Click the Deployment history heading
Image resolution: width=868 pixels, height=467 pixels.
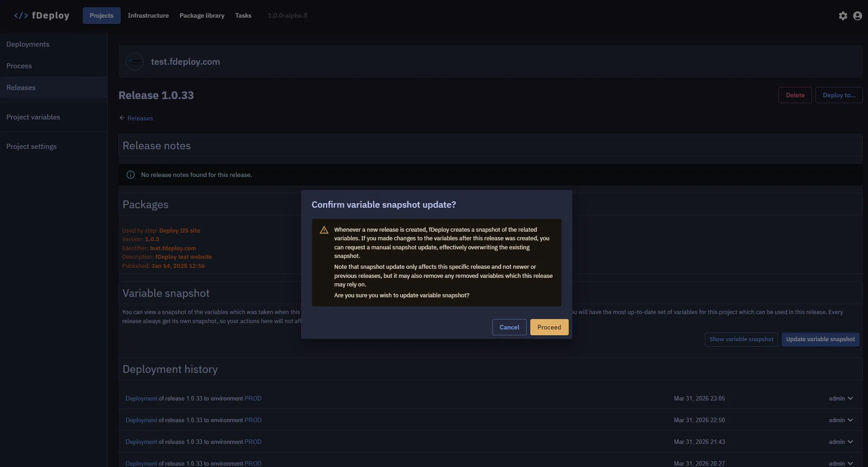(x=170, y=370)
